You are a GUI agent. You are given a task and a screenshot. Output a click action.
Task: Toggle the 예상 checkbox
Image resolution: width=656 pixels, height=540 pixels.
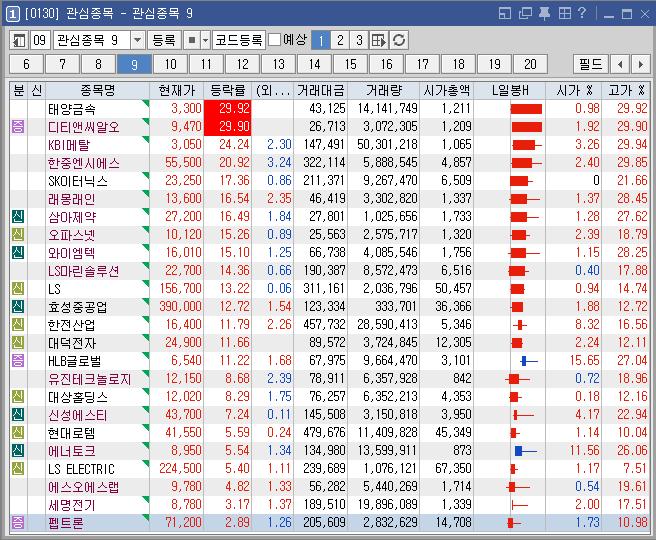coord(274,40)
